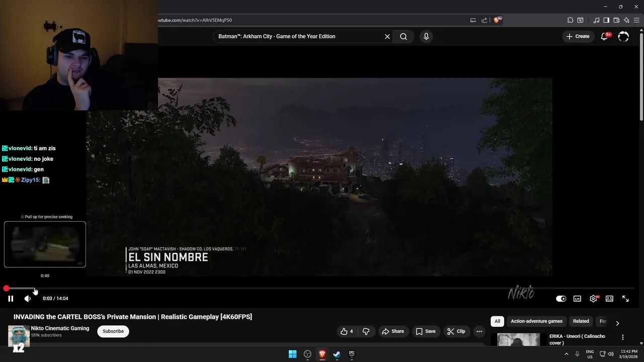Open browser extensions puzzle icon

[570, 20]
